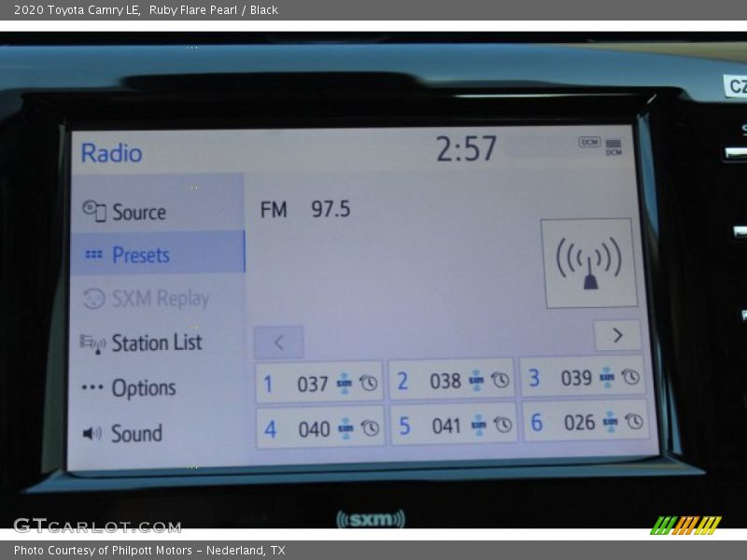Image resolution: width=747 pixels, height=560 pixels.
Task: Tap the radio antenna station art
Action: [589, 263]
